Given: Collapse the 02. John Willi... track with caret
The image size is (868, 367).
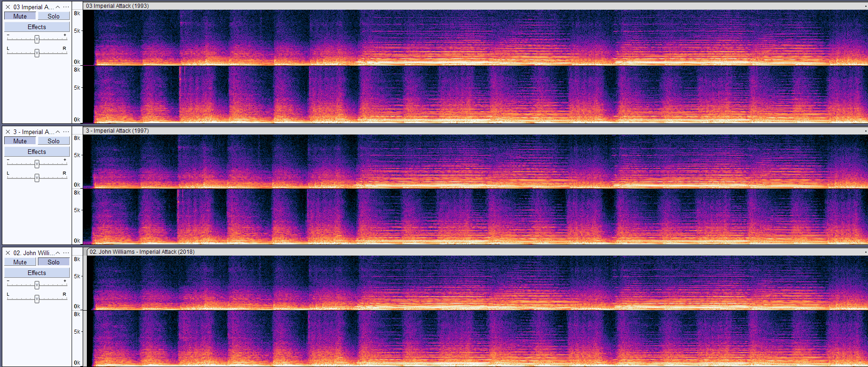Looking at the screenshot, I should (58, 253).
